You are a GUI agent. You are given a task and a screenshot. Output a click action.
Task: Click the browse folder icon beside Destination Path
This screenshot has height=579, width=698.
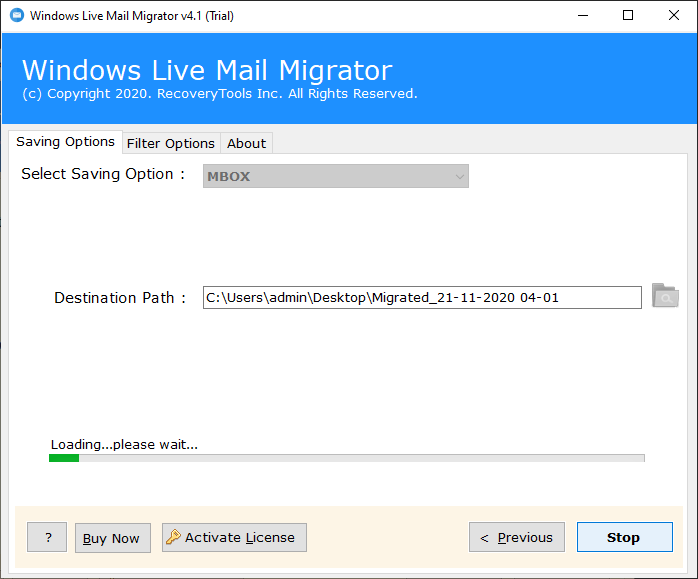click(665, 296)
